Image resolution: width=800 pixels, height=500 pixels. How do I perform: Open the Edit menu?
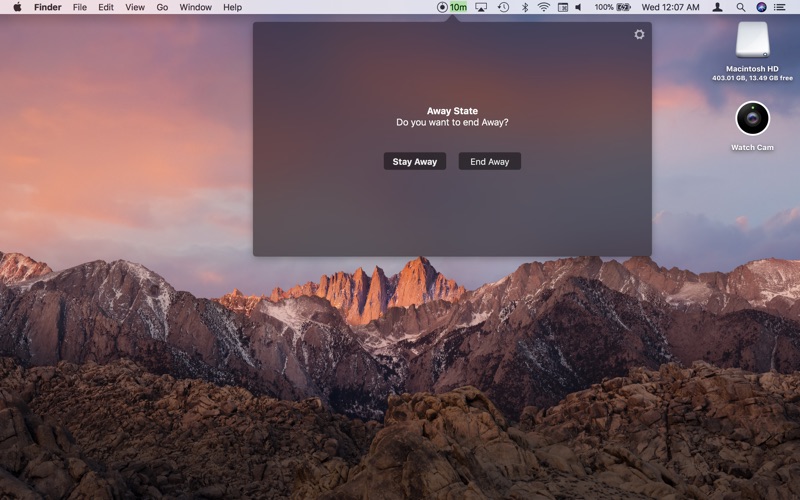click(x=106, y=7)
